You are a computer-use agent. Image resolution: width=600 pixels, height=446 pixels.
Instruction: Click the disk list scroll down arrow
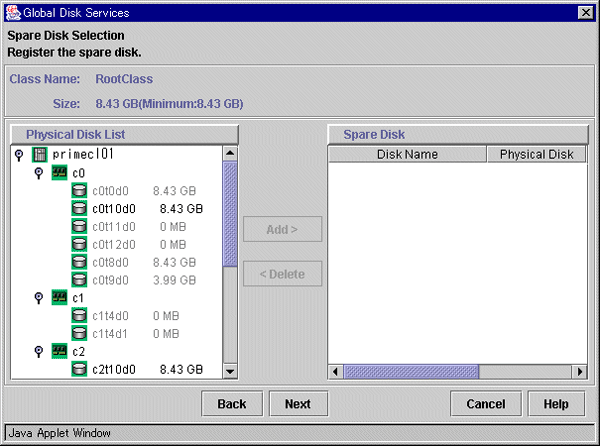pos(230,371)
